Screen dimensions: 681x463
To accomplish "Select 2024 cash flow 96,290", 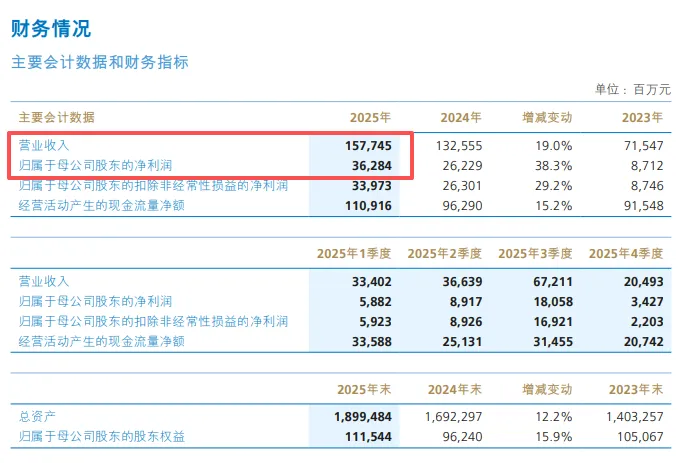I will click(x=463, y=205).
